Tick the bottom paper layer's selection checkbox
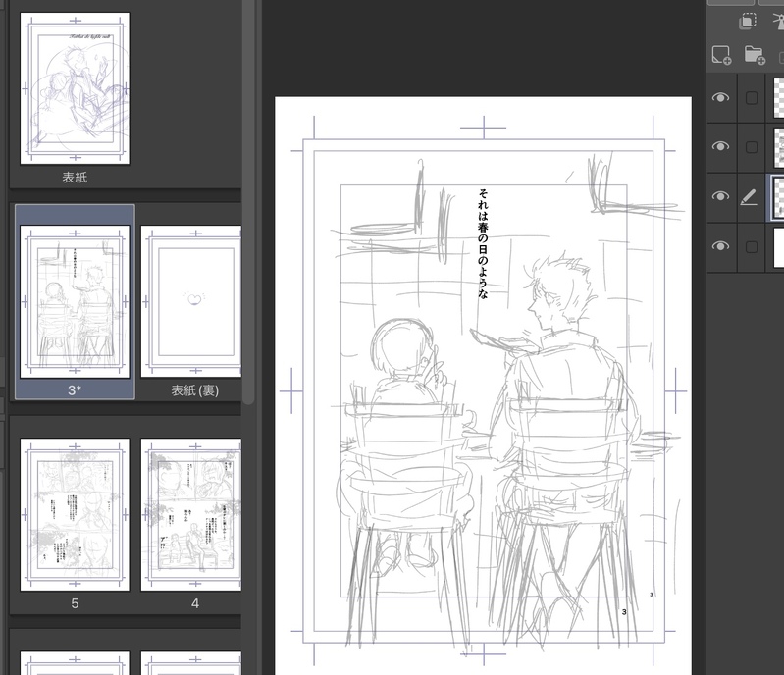The image size is (784, 675). (x=752, y=247)
